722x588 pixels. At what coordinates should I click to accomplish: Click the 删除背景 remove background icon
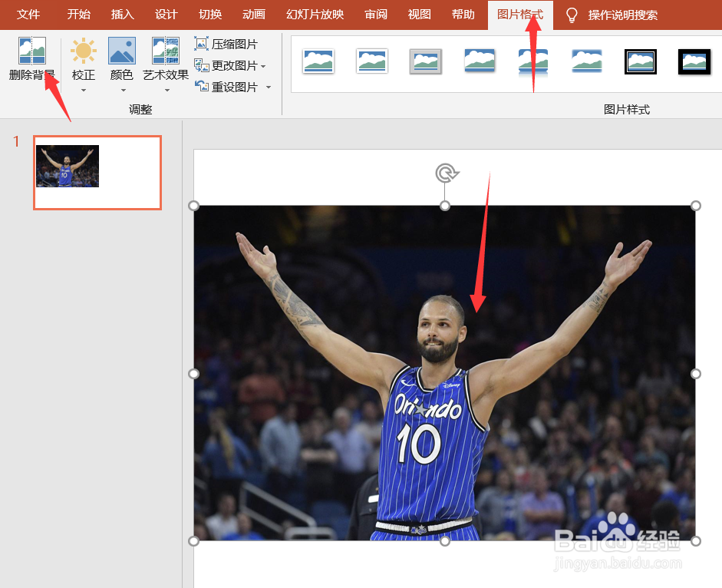31,51
